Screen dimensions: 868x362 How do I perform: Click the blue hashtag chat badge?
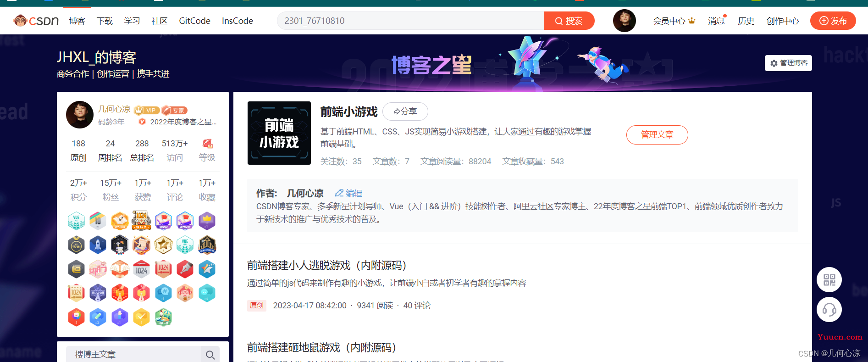[x=163, y=293]
